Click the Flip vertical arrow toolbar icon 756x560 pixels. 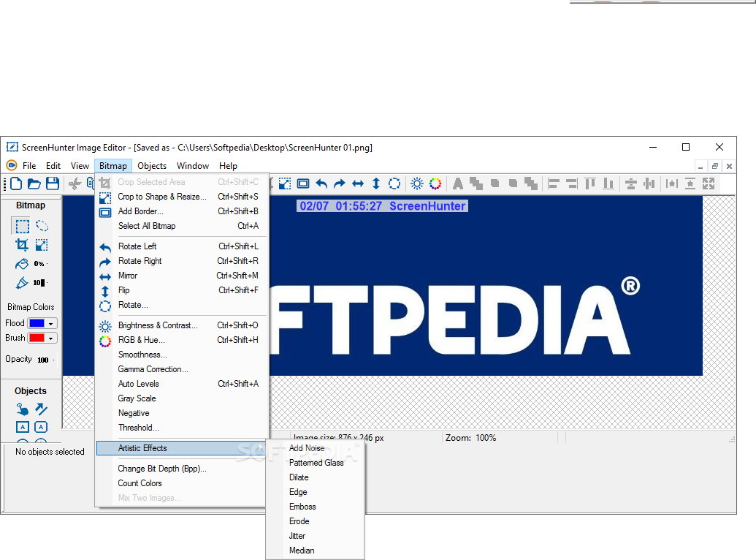(376, 183)
